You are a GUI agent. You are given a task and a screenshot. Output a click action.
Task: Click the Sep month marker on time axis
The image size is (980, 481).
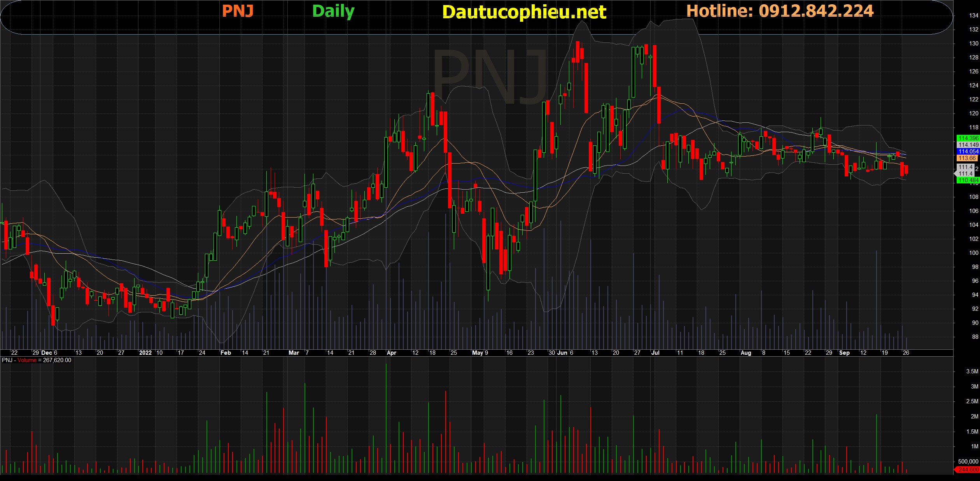[x=844, y=353]
